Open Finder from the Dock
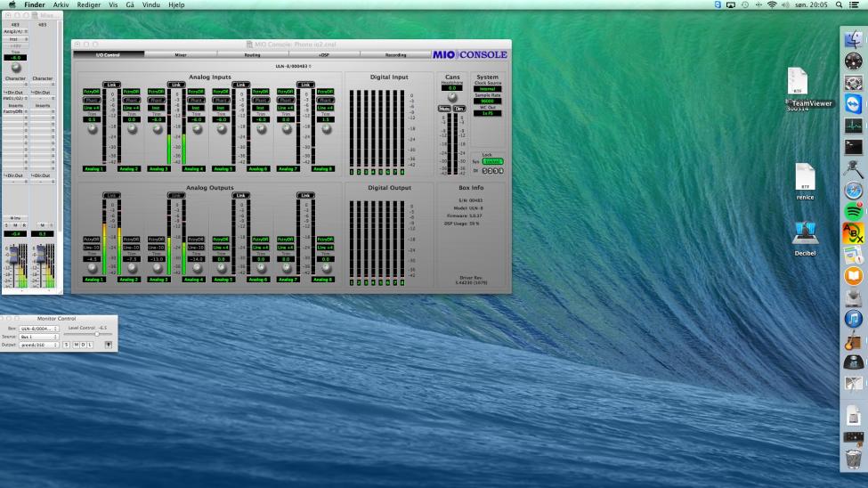The height and width of the screenshot is (488, 868). 853,40
